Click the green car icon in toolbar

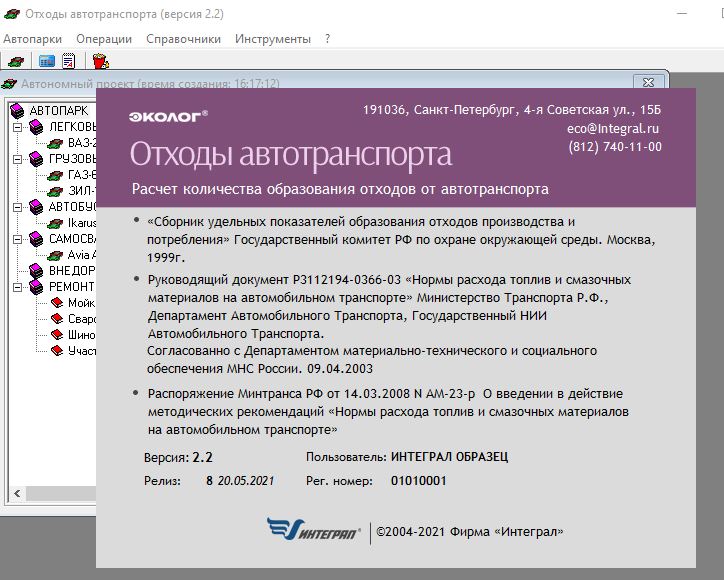click(x=16, y=61)
